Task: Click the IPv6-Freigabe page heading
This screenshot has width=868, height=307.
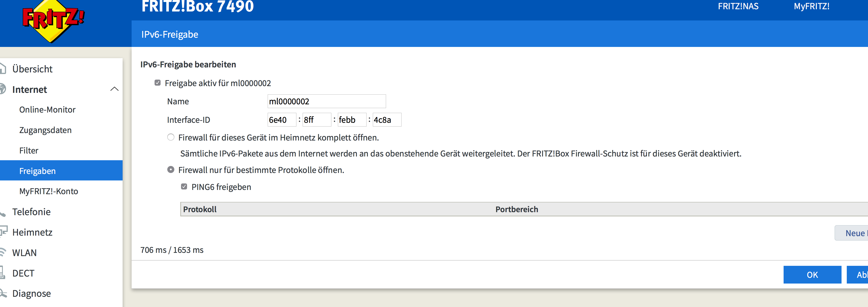Action: click(170, 35)
